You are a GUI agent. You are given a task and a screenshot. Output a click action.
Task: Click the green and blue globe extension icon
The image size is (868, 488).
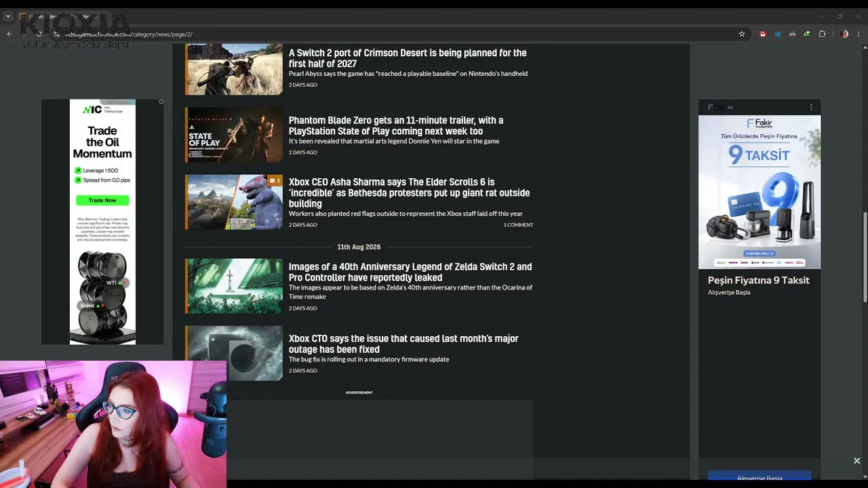(807, 34)
